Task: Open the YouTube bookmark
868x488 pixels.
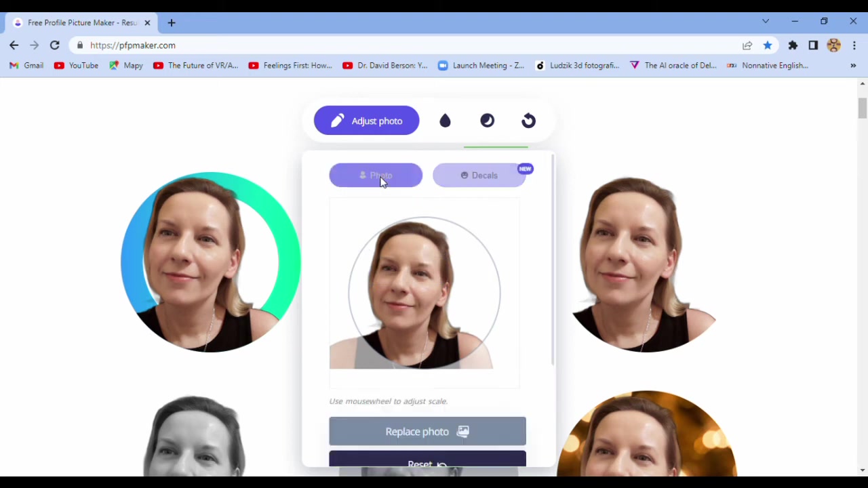Action: click(x=76, y=66)
